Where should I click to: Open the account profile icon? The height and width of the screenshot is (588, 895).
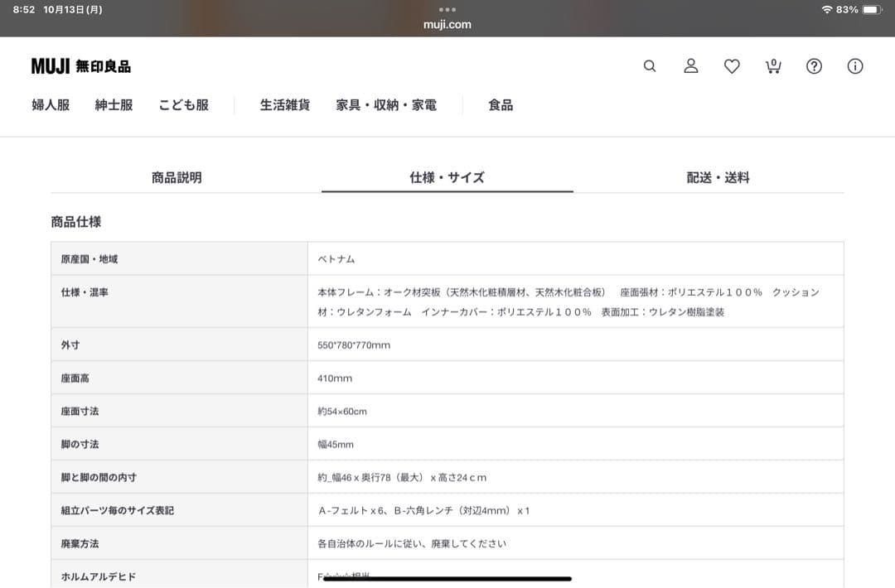point(690,66)
